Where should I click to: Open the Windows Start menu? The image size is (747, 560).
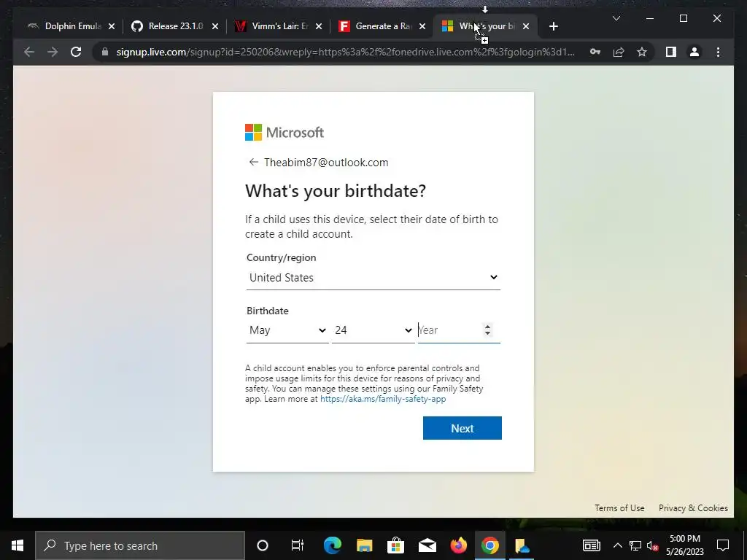pos(18,545)
